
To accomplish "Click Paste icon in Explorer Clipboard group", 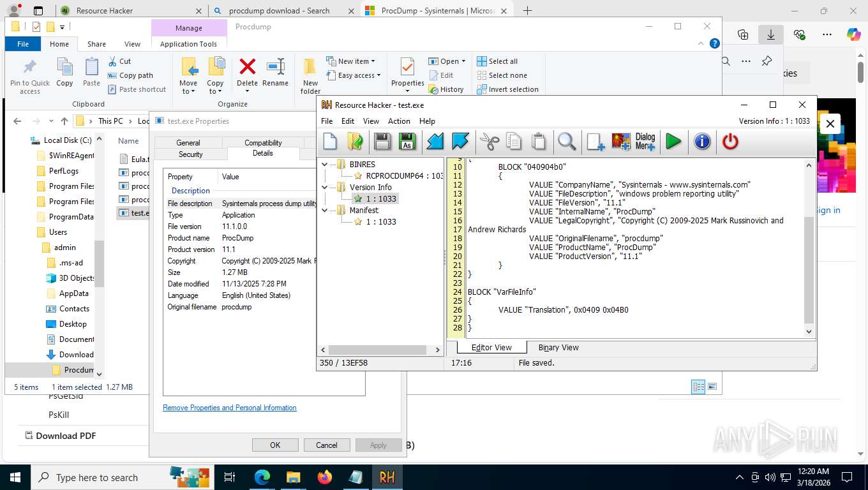I will [92, 66].
